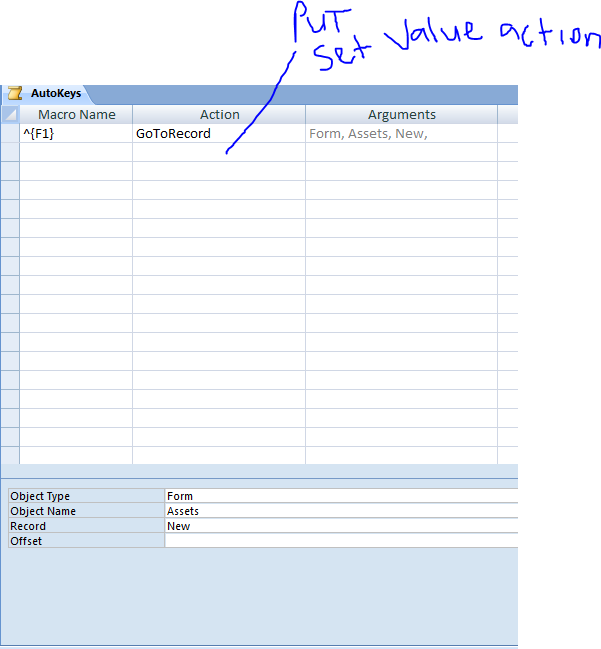Click the 'Form, Assets, New,' arguments cell
Screen dimensions: 601x649
[x=401, y=133]
